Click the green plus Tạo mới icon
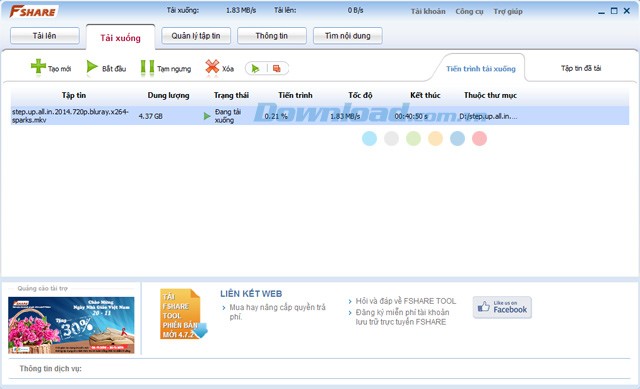 38,67
